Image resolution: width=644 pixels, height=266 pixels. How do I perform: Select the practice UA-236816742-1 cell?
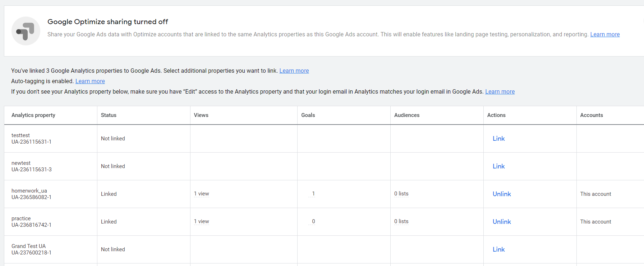[x=51, y=222]
